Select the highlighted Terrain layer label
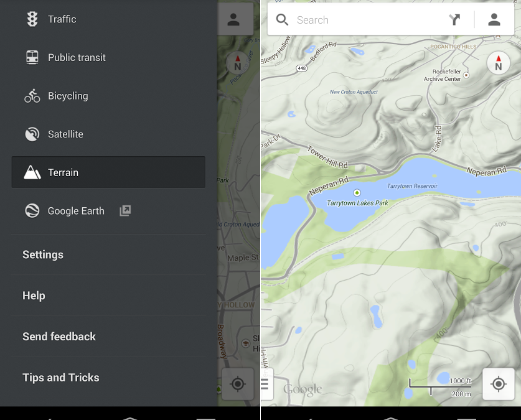Image resolution: width=521 pixels, height=420 pixels. click(63, 172)
